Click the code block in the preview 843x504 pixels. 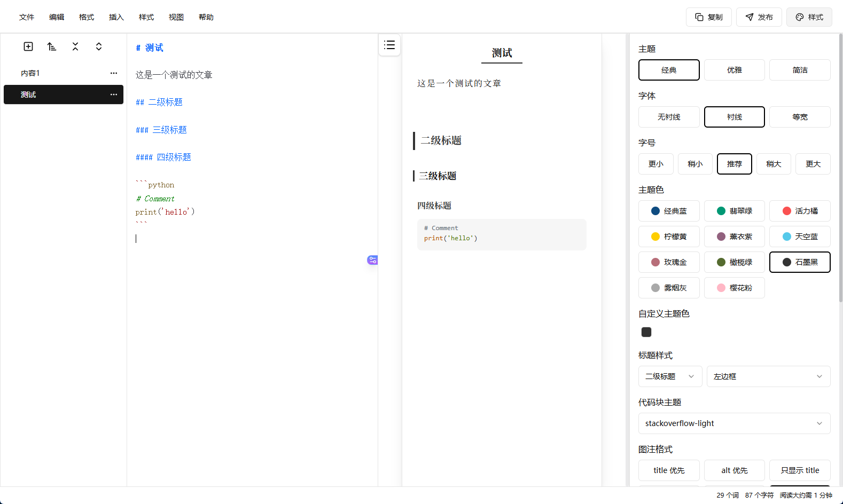point(502,234)
